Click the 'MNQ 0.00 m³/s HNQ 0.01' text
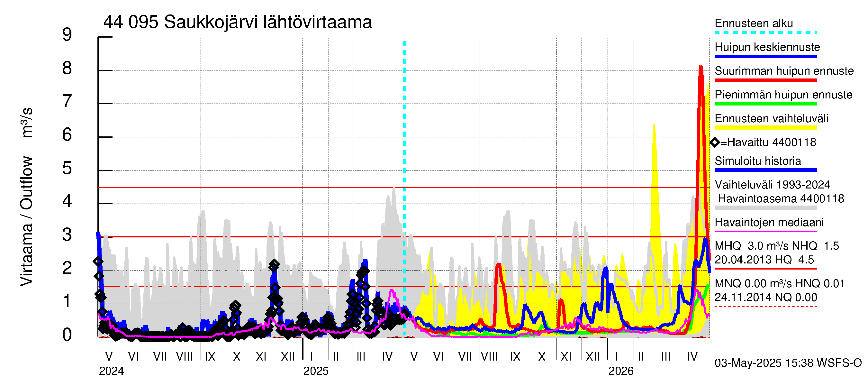Viewport: 868px width, 386px height. (x=780, y=283)
